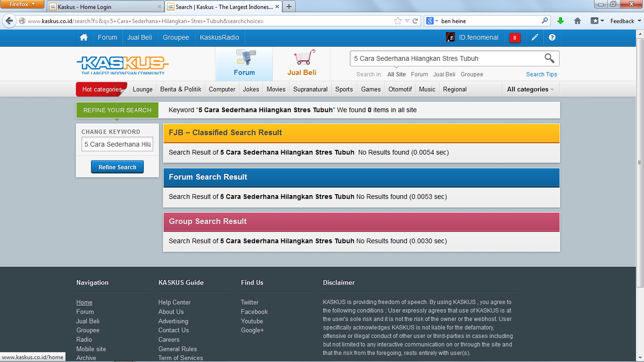Image resolution: width=644 pixels, height=362 pixels.
Task: Open the Music category
Action: click(x=427, y=89)
